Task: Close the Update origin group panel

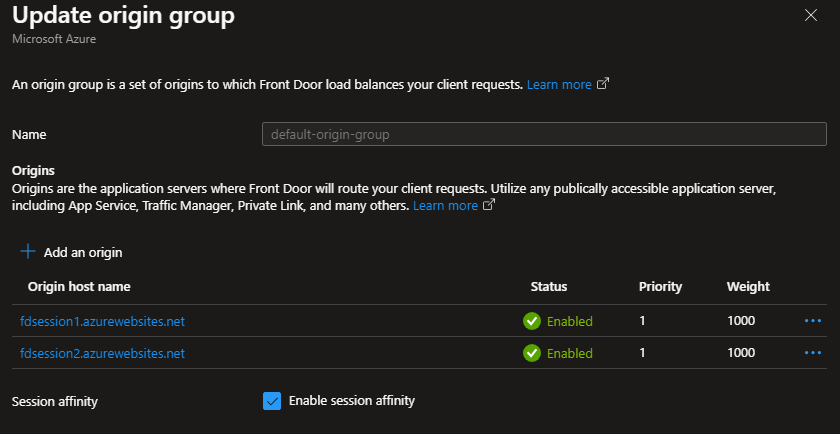Action: point(811,16)
